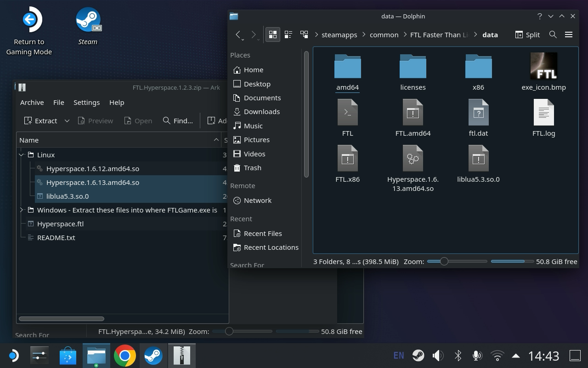Go back in Dolphin navigation
Viewport: 588px width, 368px height.
pyautogui.click(x=238, y=34)
